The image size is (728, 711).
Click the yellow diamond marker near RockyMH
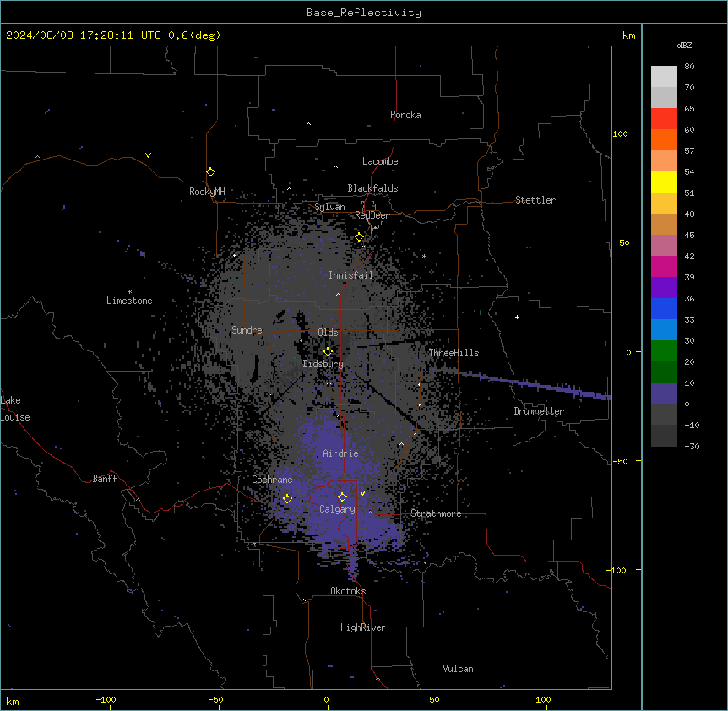[x=211, y=172]
